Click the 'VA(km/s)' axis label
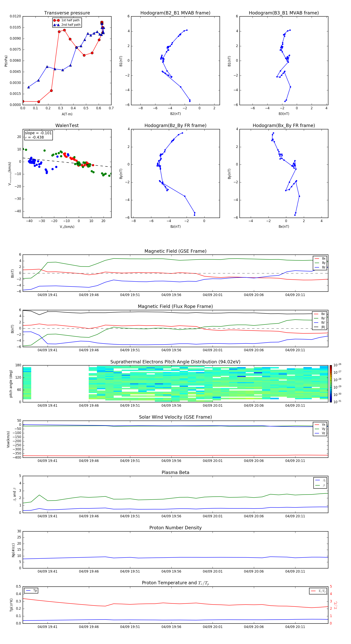Screen dimensions: 351x644 coord(67,227)
